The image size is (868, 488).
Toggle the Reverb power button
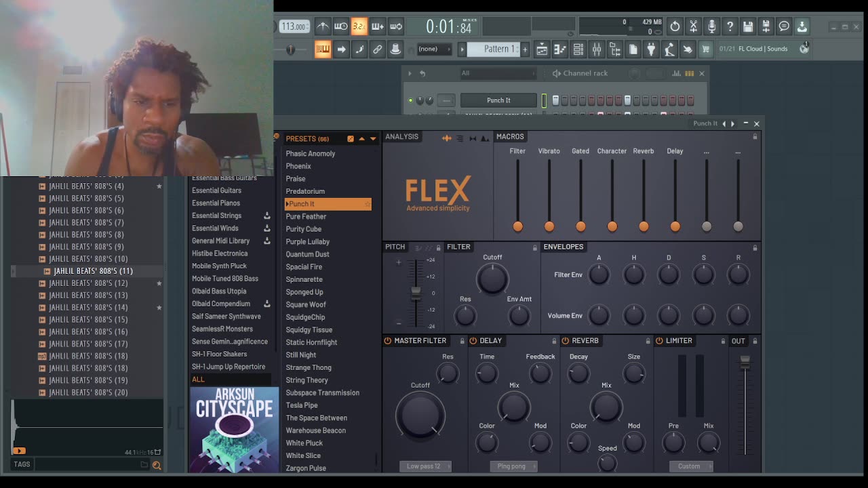(565, 341)
